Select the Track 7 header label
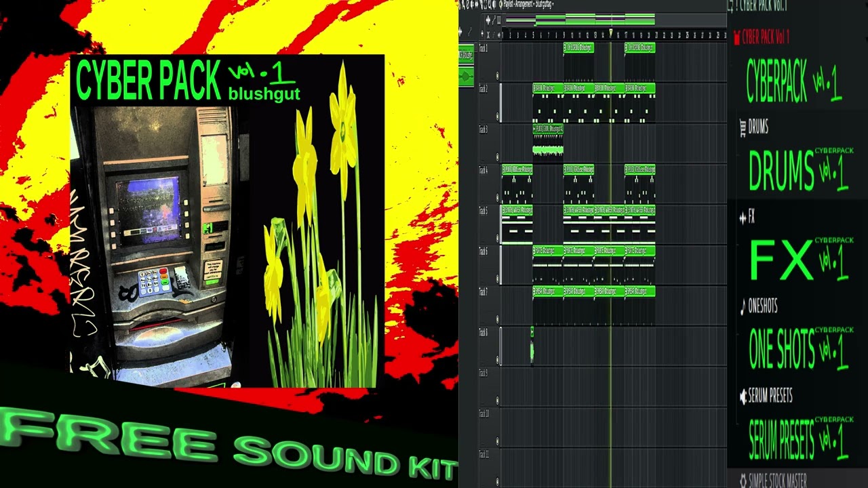868x488 pixels. (484, 292)
